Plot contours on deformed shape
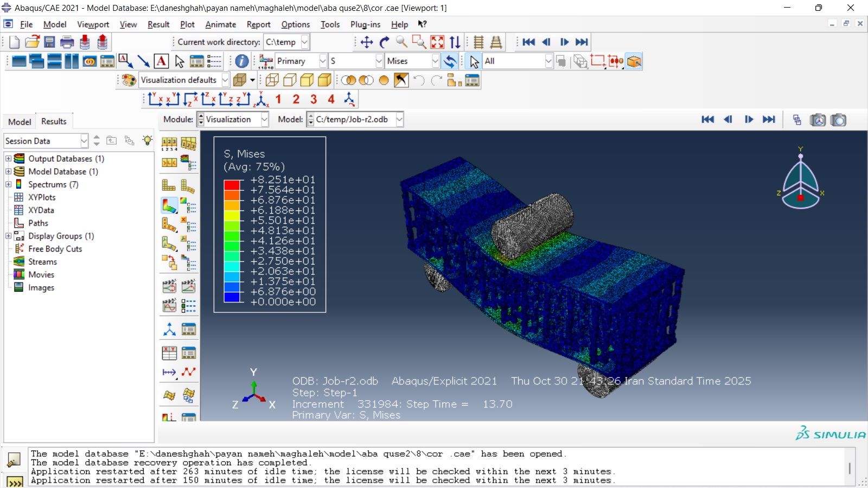Image resolution: width=868 pixels, height=488 pixels. (x=169, y=206)
